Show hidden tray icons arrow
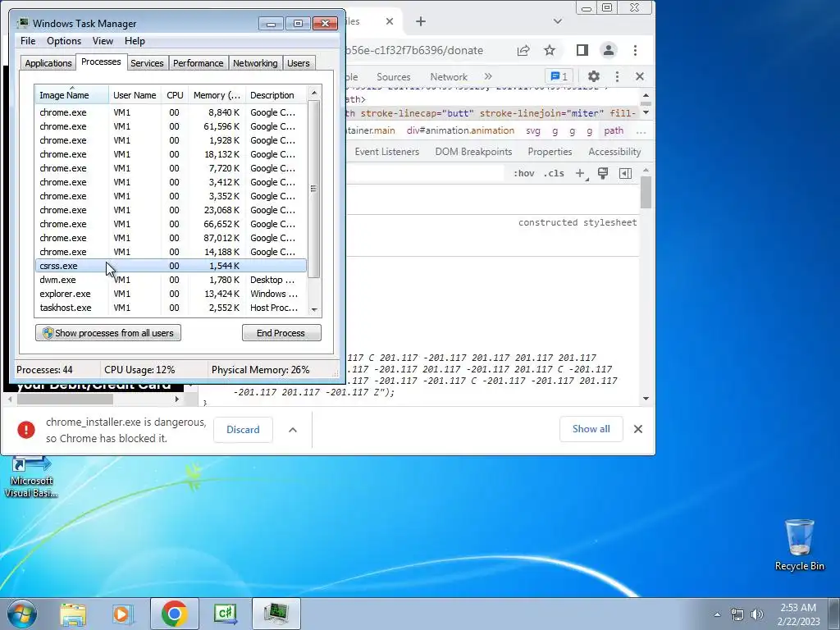840x630 pixels. 717,614
